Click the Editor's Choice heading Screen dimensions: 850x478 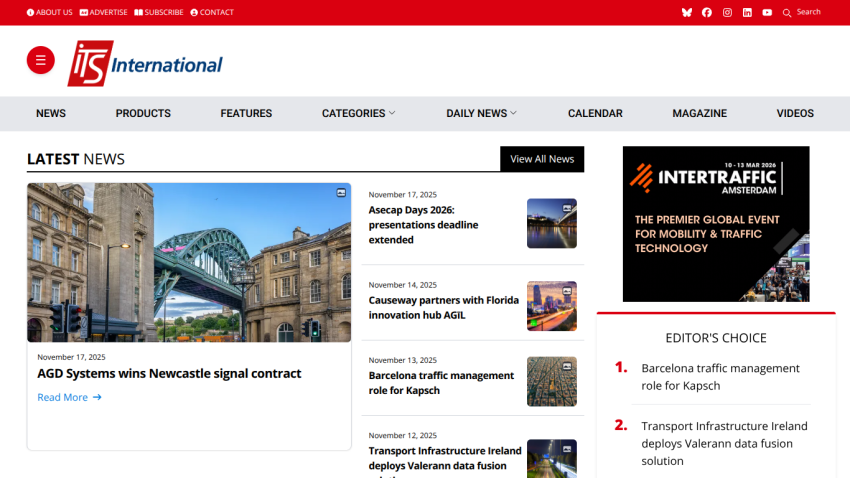716,338
